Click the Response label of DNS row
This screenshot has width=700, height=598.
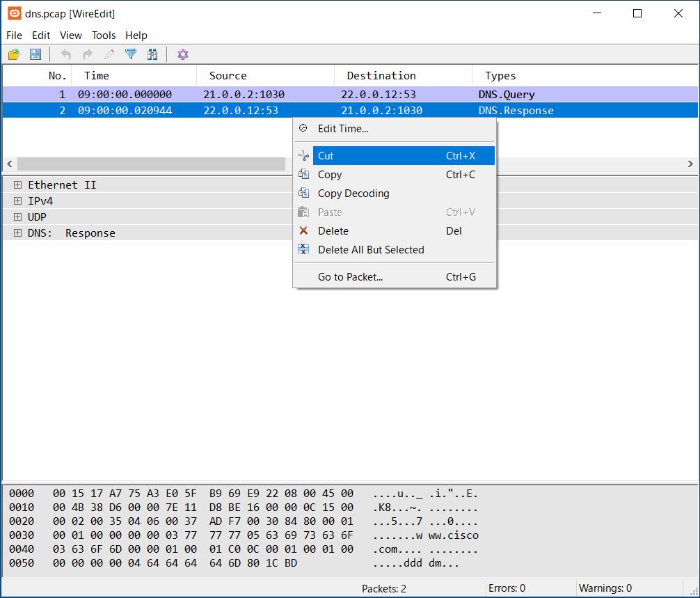[x=90, y=233]
